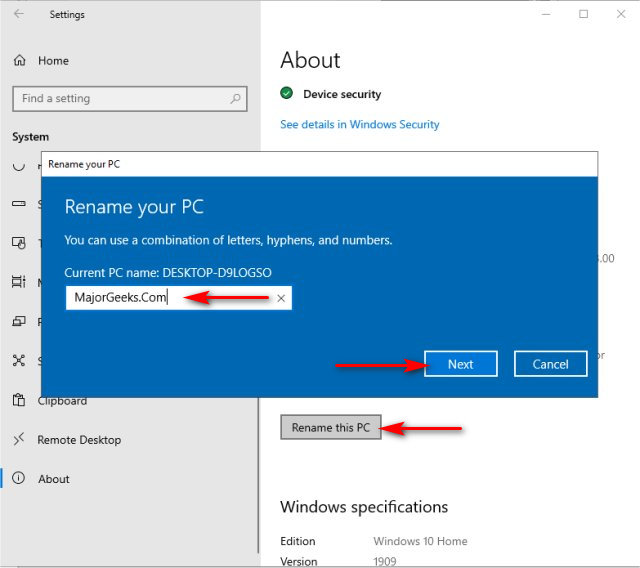Maximize the Settings window

[584, 14]
